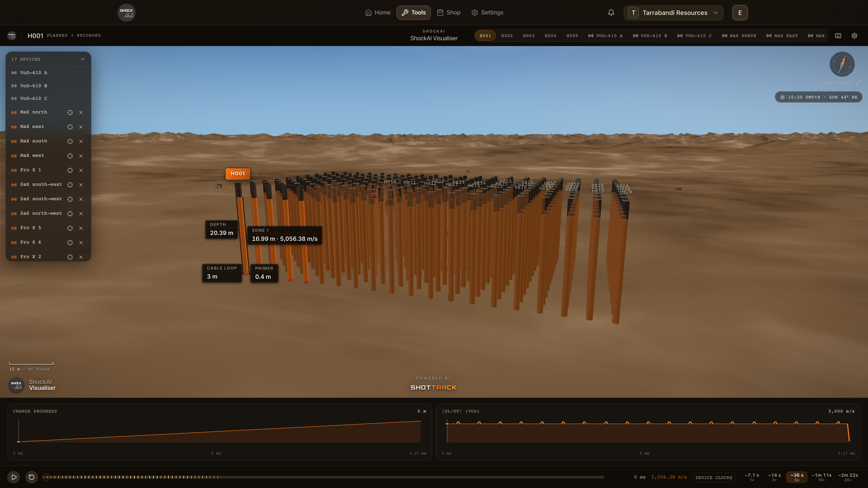Image resolution: width=868 pixels, height=488 pixels.
Task: Switch to the H003 tab
Action: pos(529,36)
